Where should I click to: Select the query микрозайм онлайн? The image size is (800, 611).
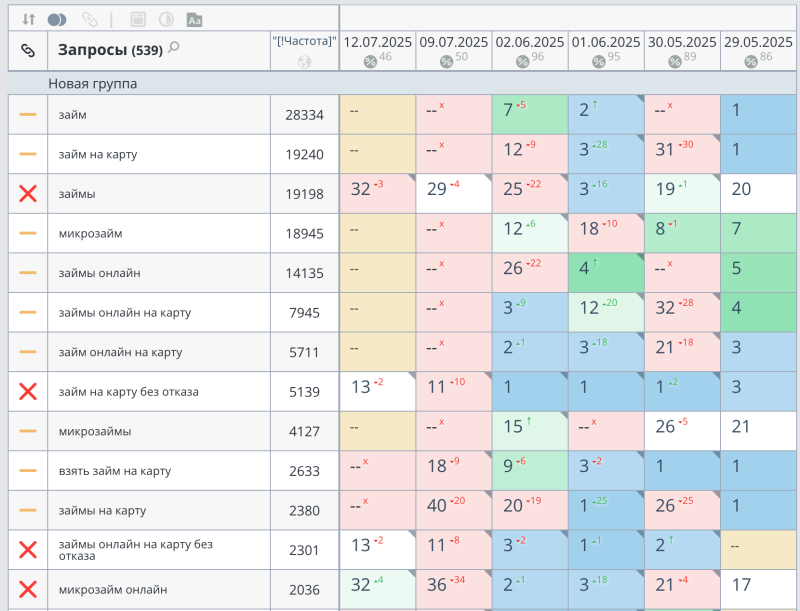point(113,590)
